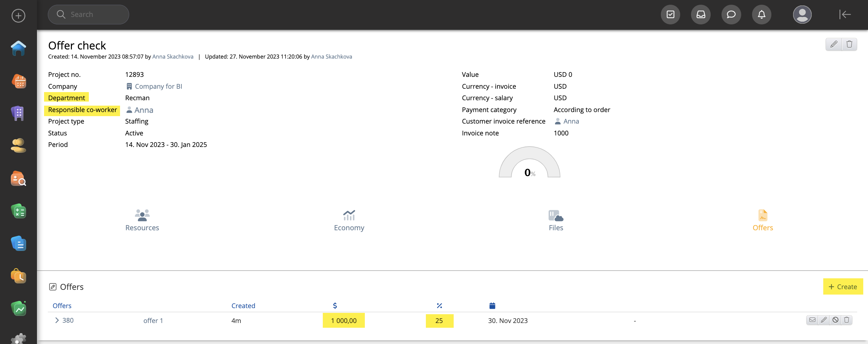Click the pencil icon to edit project
Image resolution: width=868 pixels, height=344 pixels.
click(834, 44)
